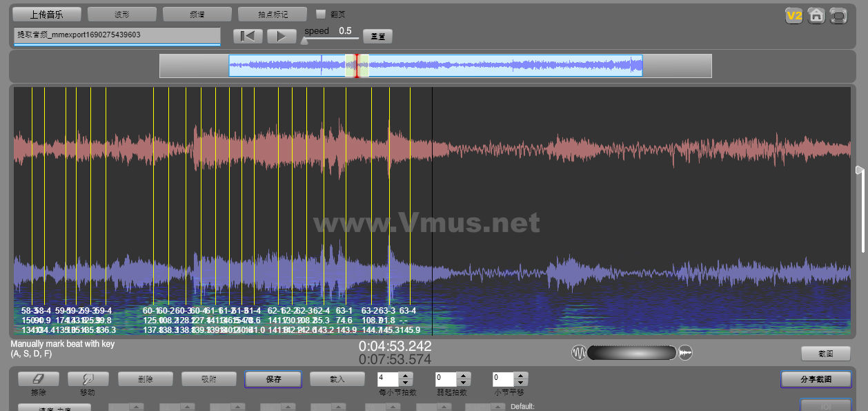Click the V2 version icon
Screen dimensions: 868x411
[794, 15]
